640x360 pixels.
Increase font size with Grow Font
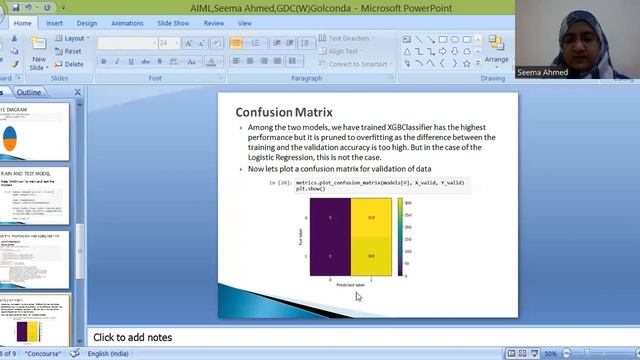[189, 43]
